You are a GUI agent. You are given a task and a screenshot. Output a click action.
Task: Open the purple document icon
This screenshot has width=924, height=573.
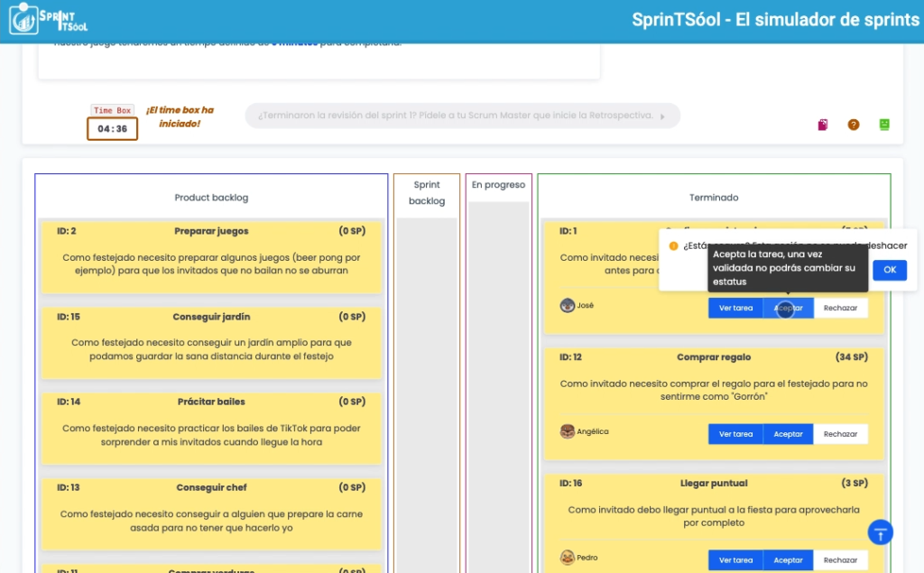click(x=823, y=125)
